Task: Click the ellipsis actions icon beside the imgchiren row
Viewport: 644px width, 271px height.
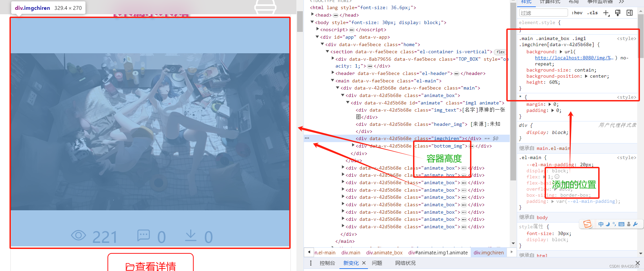Action: point(307,138)
